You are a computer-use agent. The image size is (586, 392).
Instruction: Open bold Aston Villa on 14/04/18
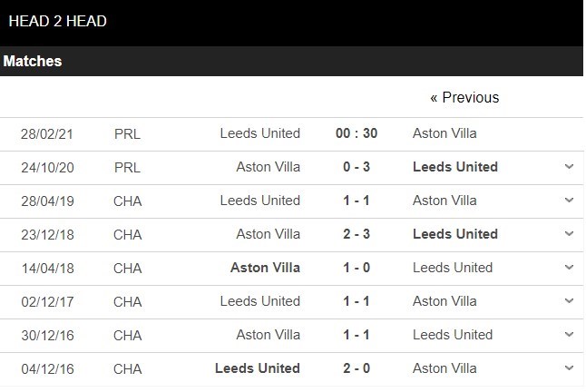[265, 268]
